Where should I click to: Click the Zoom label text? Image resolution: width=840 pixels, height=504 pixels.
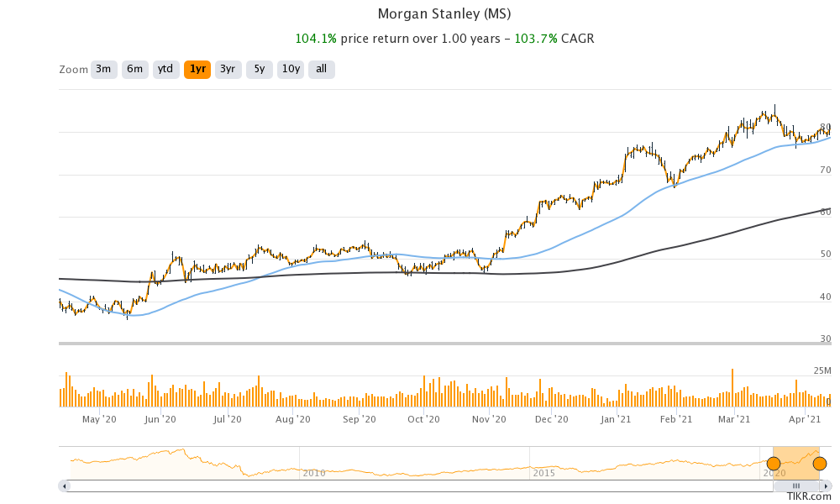click(x=73, y=70)
